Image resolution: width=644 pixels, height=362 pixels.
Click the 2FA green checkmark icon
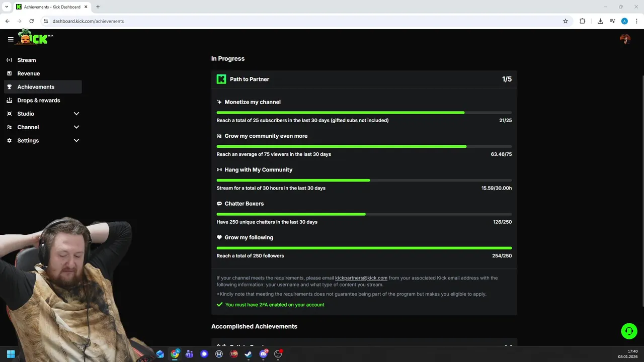tap(219, 305)
